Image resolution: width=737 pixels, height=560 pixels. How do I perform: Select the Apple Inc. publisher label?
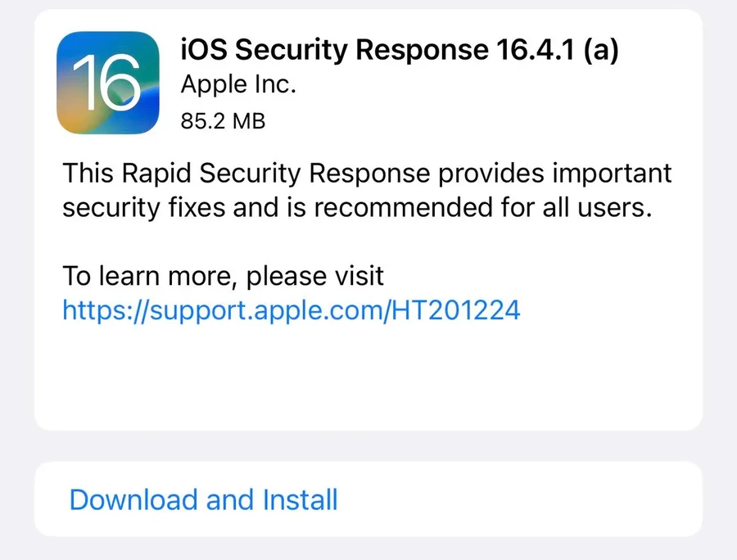point(237,84)
